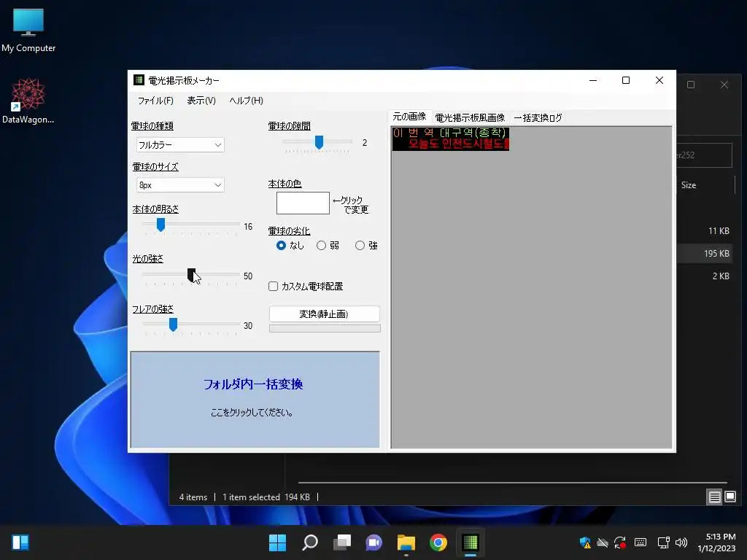Open the 電球の種類 dropdown (フルカラー)
Screen dimensions: 747x560
pos(180,145)
